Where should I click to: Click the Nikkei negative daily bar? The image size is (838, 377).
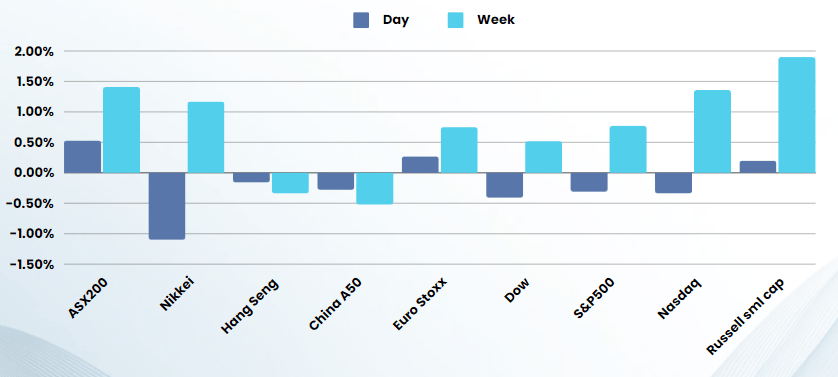pos(167,206)
